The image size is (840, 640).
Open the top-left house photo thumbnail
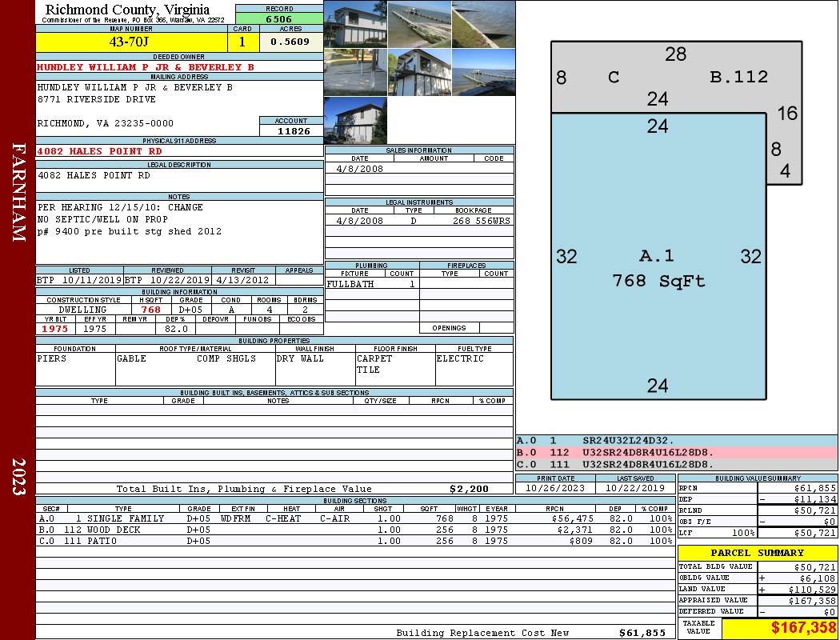[x=355, y=24]
